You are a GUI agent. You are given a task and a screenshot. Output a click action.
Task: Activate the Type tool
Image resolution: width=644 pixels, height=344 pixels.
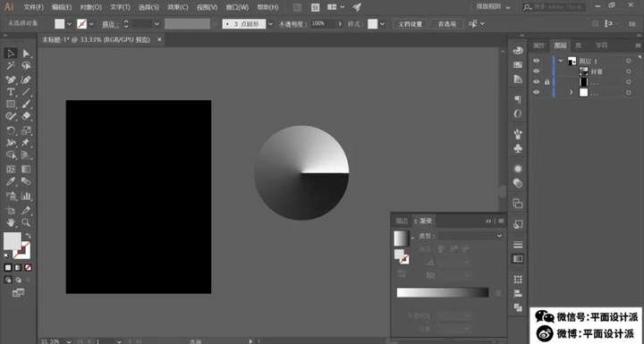point(11,91)
